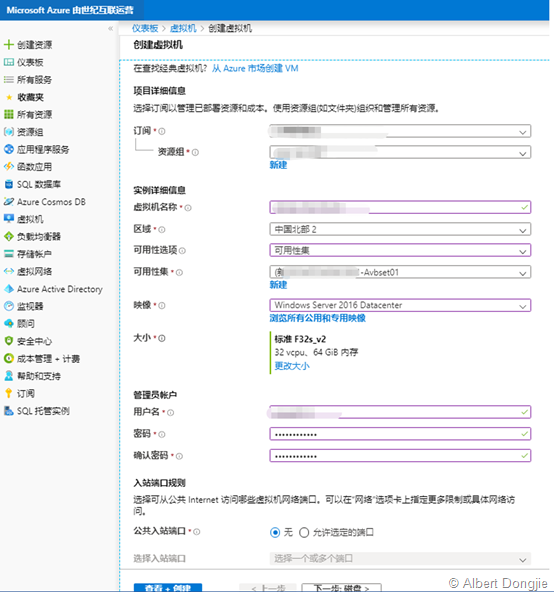Click info icon next to 公共入站端口
The height and width of the screenshot is (592, 554).
tap(197, 532)
